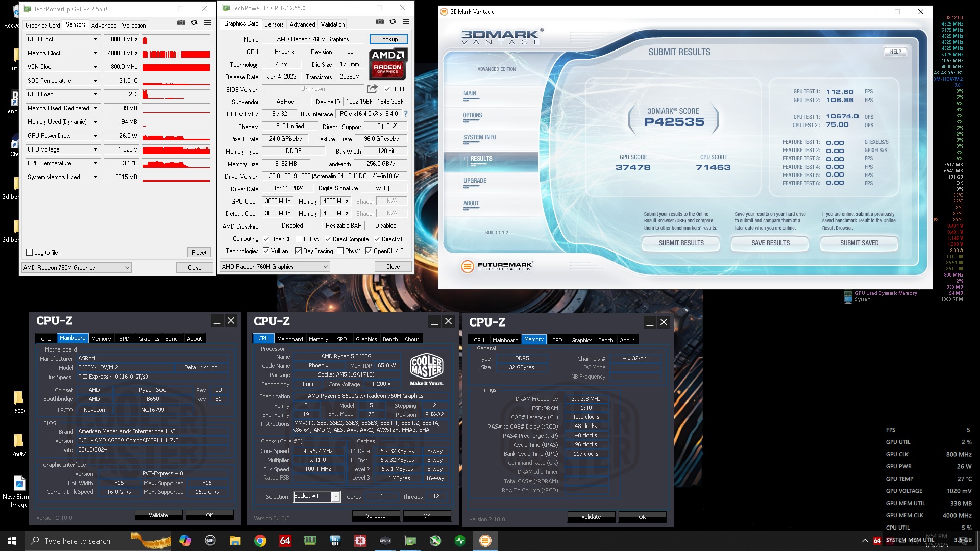
Task: Click the taskbar search box
Action: (x=98, y=541)
